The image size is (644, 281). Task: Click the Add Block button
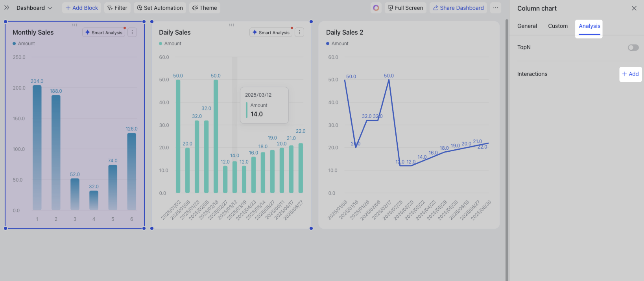[x=81, y=8]
